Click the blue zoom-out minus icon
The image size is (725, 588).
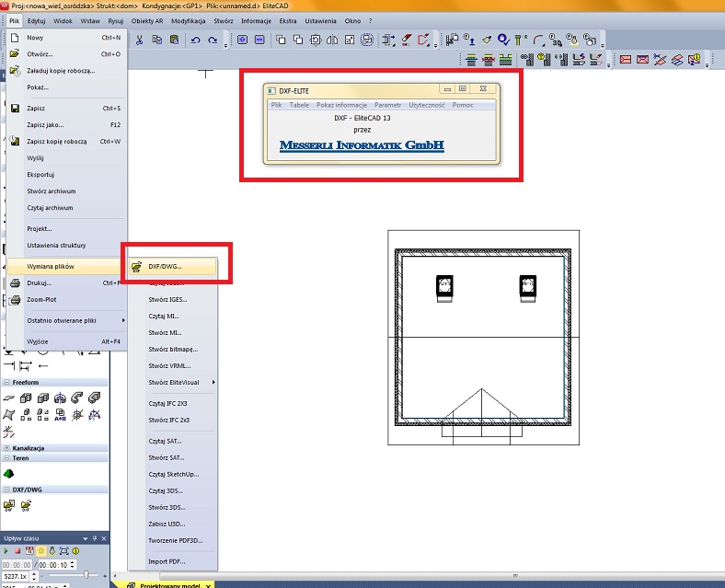coord(259,40)
